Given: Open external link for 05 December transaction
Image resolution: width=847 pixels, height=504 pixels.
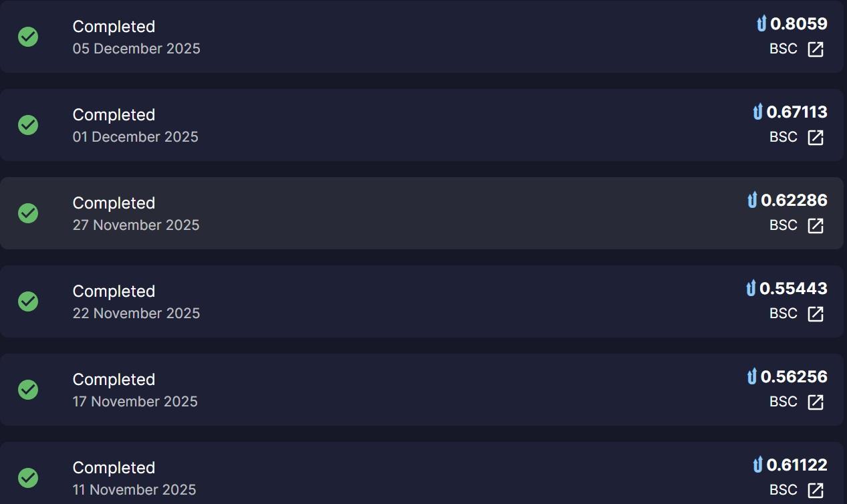Looking at the screenshot, I should [816, 49].
